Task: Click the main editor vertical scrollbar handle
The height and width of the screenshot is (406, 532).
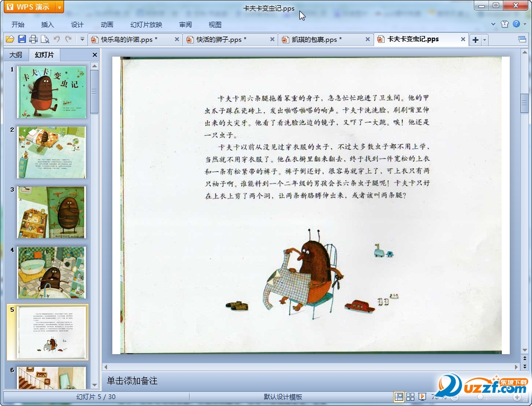Action: 525,103
